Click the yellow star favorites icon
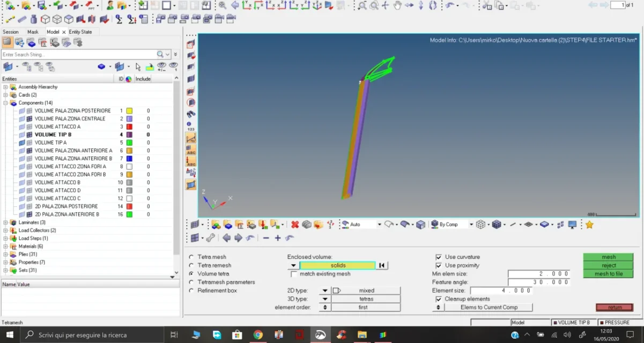Screen dimensions: 644x343 (589, 225)
